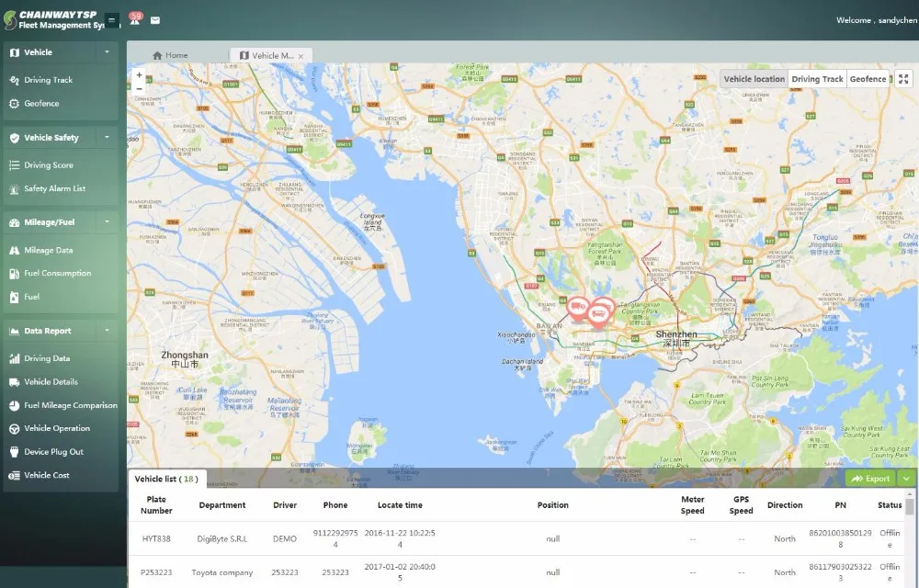Open Fuel Consumption report
The height and width of the screenshot is (588, 919).
pos(57,273)
